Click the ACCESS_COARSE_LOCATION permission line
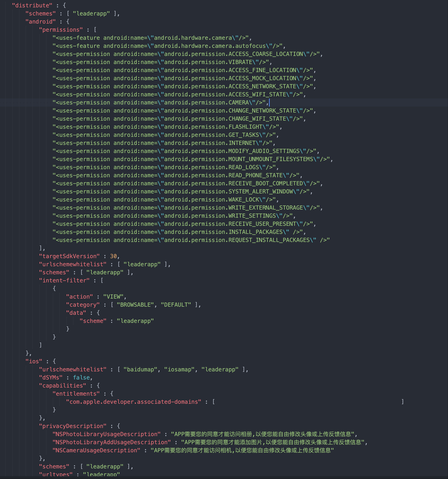This screenshot has height=479, width=448. [187, 54]
